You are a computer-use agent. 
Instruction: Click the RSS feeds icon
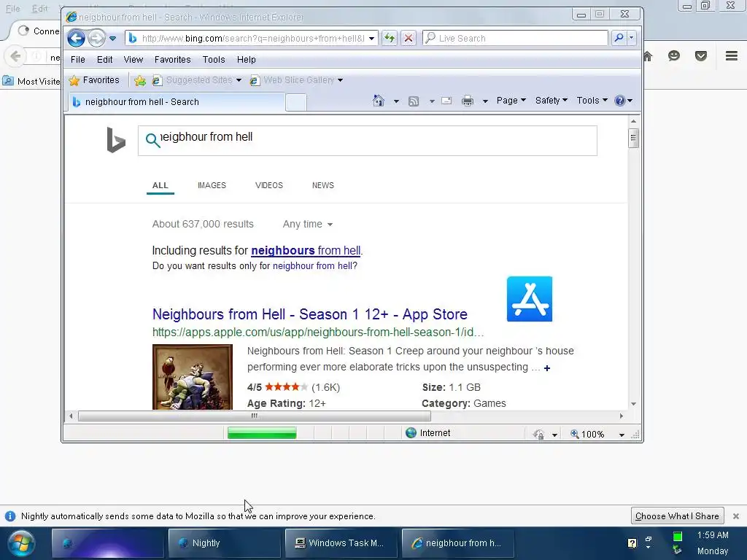(x=414, y=101)
